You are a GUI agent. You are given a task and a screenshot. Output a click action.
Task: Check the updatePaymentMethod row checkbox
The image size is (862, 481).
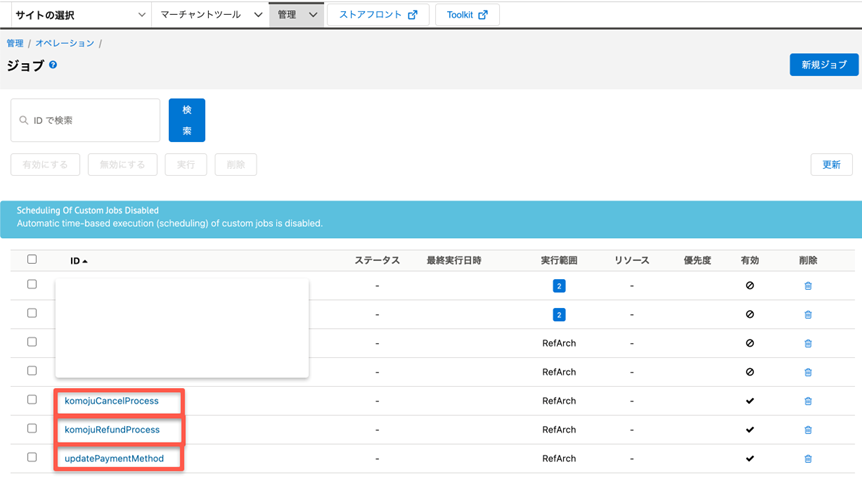pyautogui.click(x=32, y=458)
